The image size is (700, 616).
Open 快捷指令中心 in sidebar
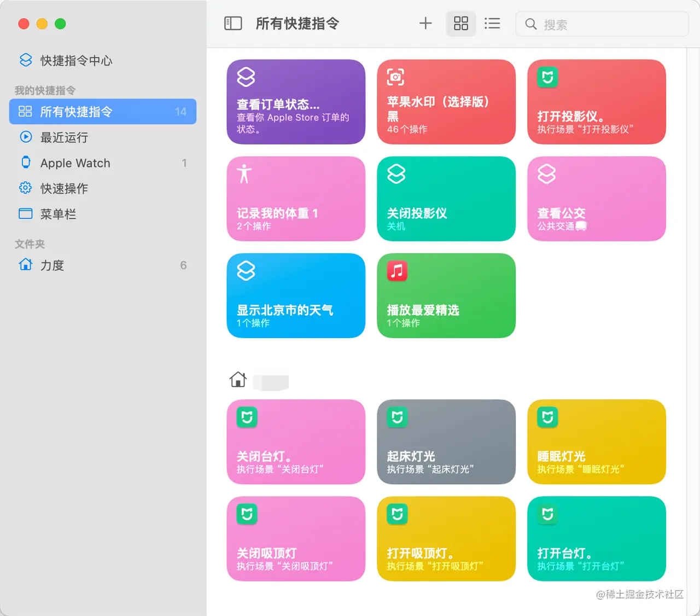coord(103,60)
